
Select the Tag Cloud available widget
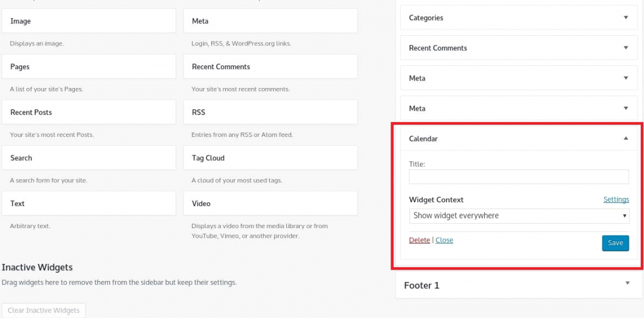270,158
